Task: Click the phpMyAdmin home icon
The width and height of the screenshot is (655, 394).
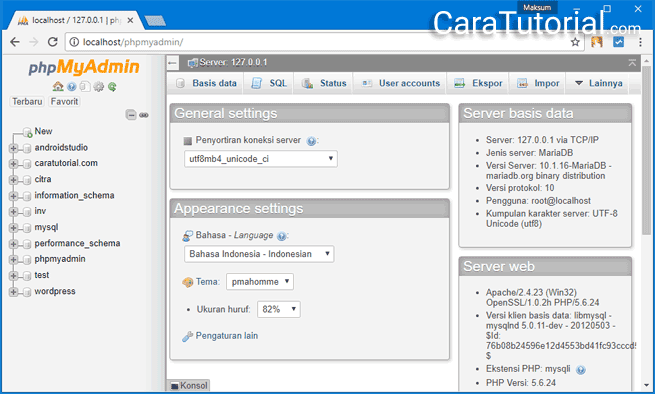Action: point(58,86)
